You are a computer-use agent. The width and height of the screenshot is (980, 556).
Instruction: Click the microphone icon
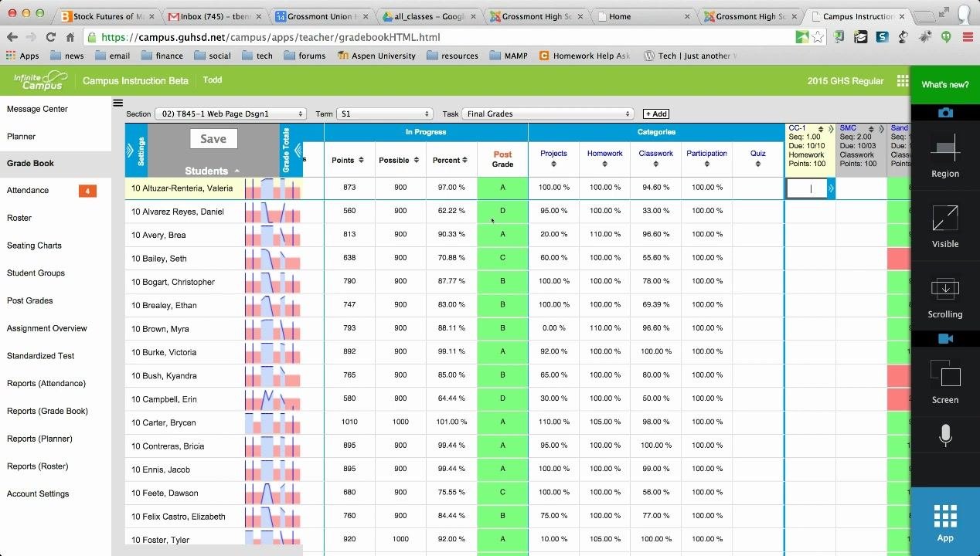(945, 436)
